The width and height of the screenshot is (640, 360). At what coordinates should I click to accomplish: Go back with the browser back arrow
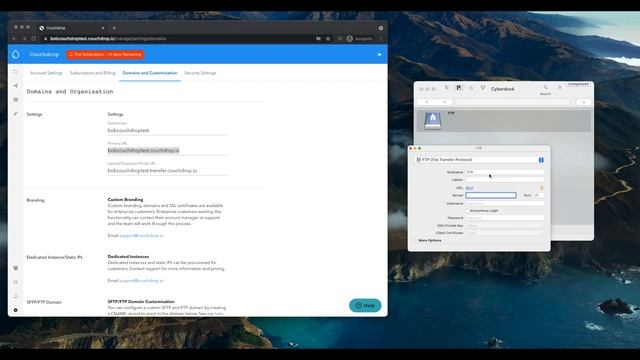[14, 39]
